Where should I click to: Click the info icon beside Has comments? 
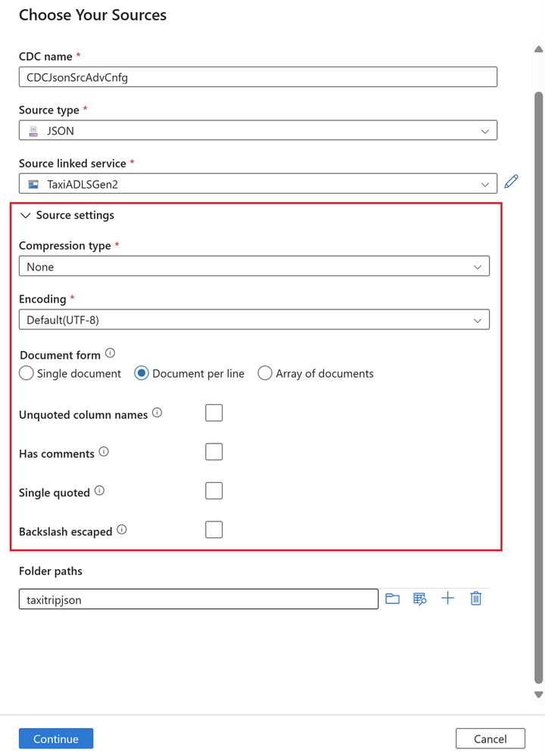click(x=104, y=452)
